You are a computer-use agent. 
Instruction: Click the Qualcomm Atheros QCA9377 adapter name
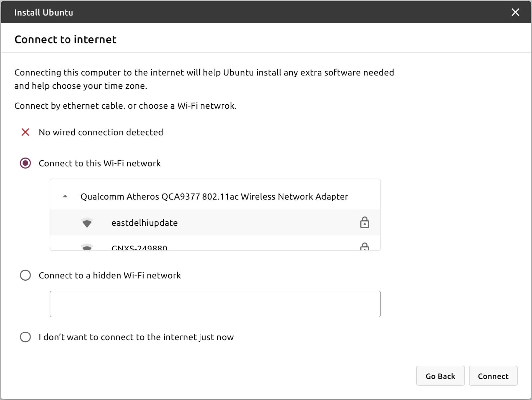pos(214,196)
